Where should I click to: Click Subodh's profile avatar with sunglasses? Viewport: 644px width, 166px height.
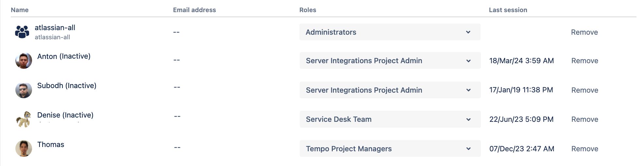pos(24,90)
